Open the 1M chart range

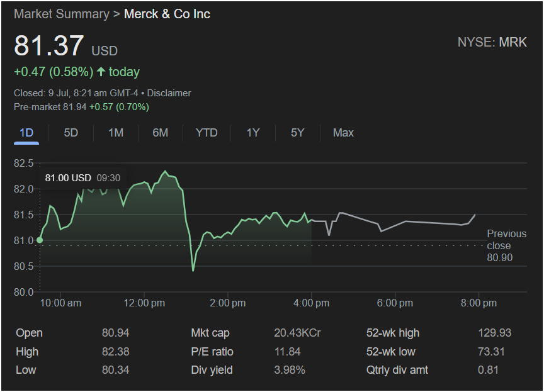tap(115, 133)
